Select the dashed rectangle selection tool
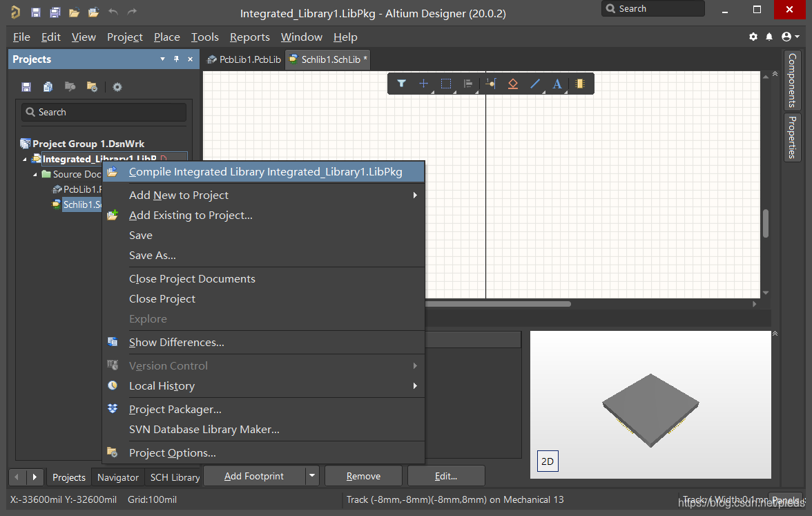 pyautogui.click(x=446, y=84)
